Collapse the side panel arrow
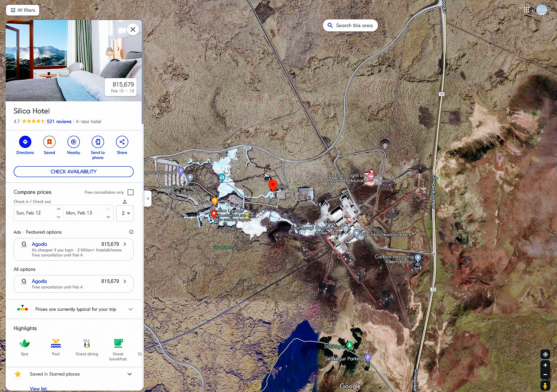Viewport: 557px width, 392px height. click(x=148, y=199)
